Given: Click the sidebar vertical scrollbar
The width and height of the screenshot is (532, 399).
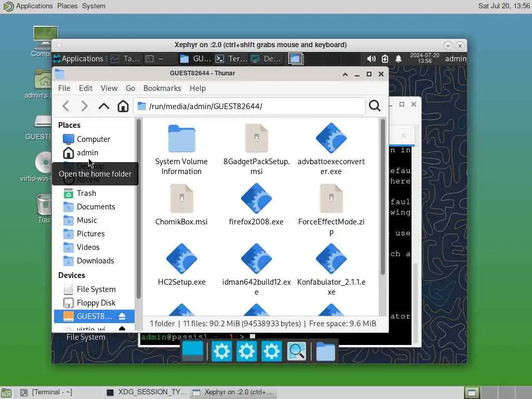Looking at the screenshot, I should pyautogui.click(x=138, y=209).
